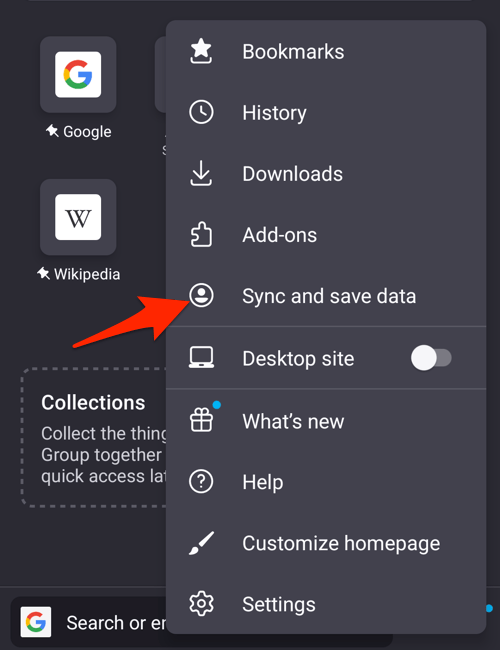Open the Google top site tile
500x650 pixels.
click(x=78, y=75)
